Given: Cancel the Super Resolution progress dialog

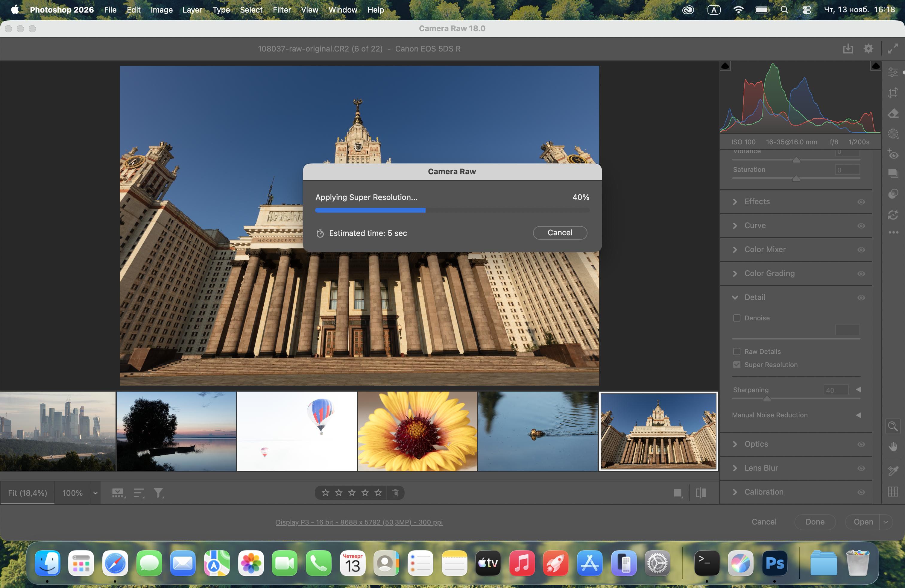Looking at the screenshot, I should [x=559, y=233].
